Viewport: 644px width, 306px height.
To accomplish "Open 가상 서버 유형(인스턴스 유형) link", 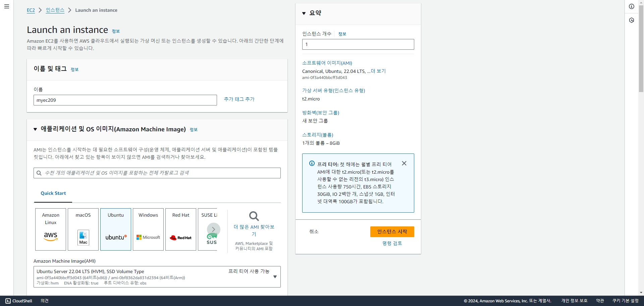I will (x=333, y=91).
